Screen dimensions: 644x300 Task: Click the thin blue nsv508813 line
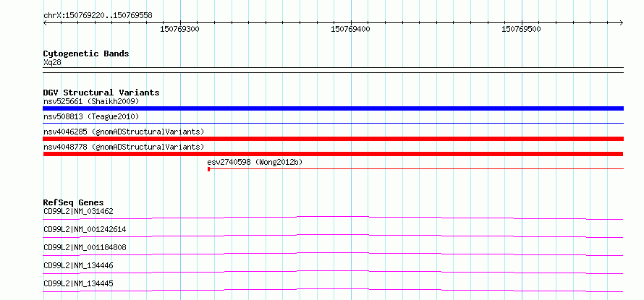[333, 123]
